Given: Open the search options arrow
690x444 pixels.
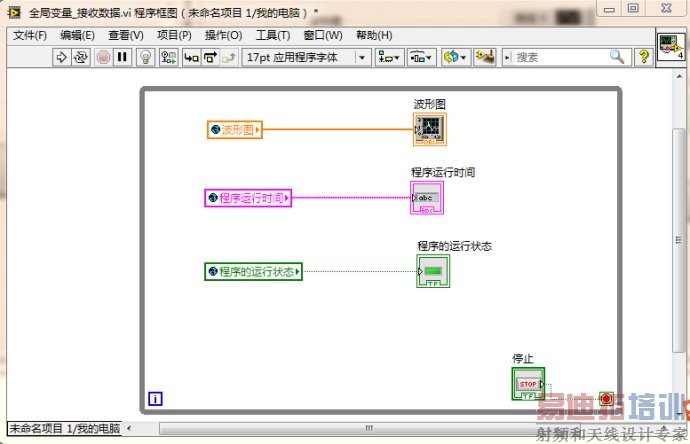Looking at the screenshot, I should pyautogui.click(x=507, y=57).
